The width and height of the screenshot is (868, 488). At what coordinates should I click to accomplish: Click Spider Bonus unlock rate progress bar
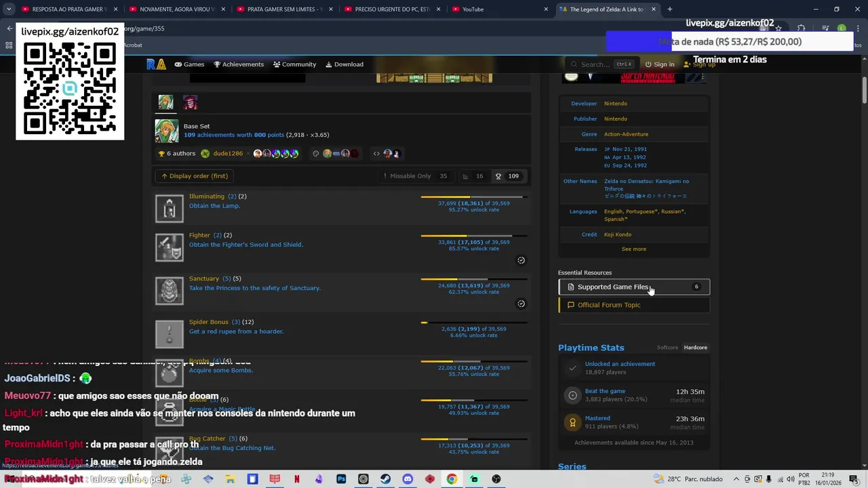474,323
